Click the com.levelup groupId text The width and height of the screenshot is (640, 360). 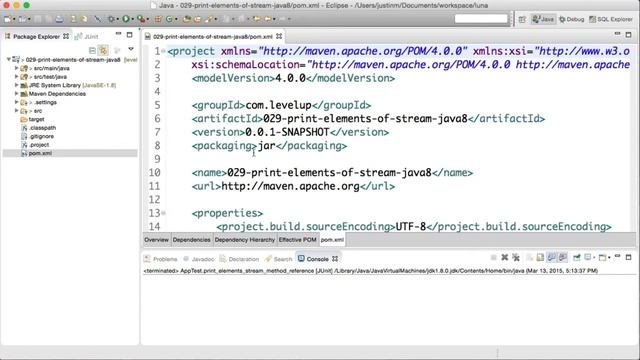tap(278, 105)
